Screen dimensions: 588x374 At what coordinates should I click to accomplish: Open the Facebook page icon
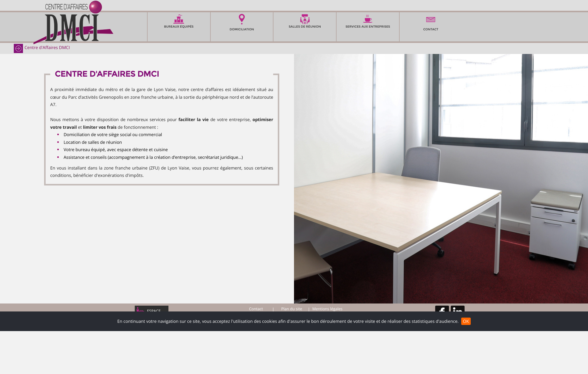click(442, 309)
